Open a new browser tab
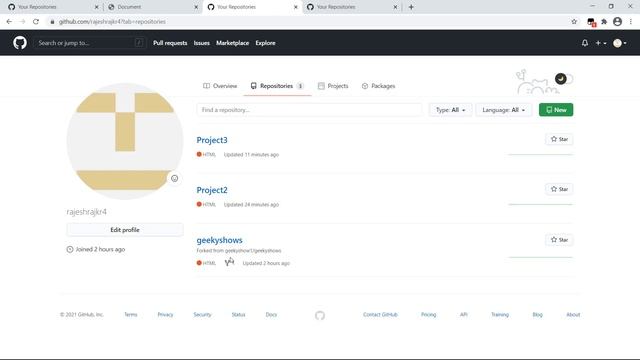 pos(411,7)
